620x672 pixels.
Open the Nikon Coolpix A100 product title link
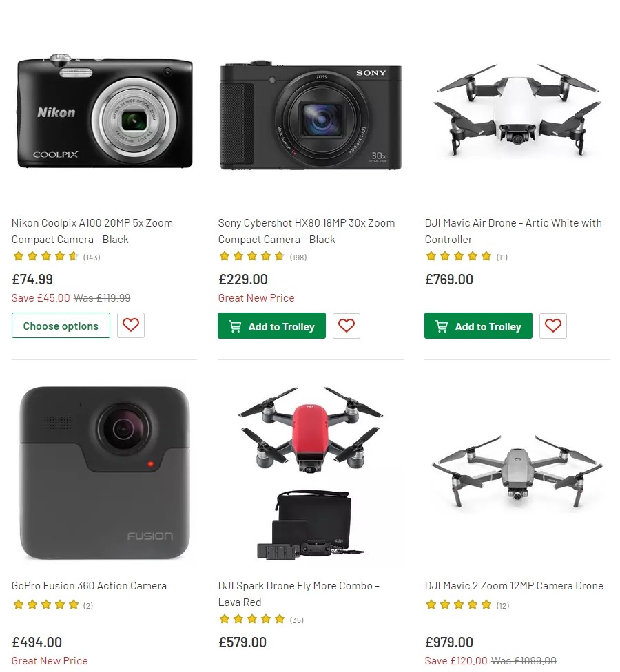click(x=92, y=231)
